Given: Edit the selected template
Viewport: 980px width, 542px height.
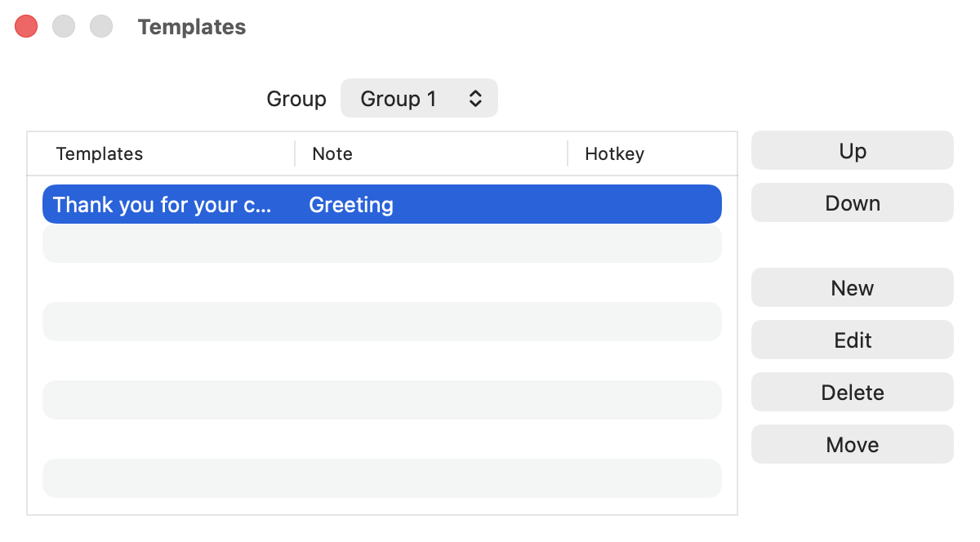Looking at the screenshot, I should pos(852,340).
